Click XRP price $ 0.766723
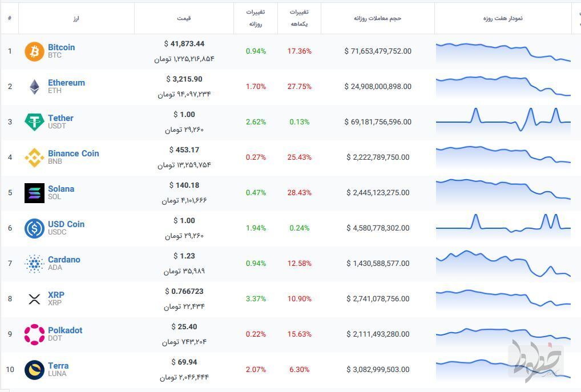Viewport: 581px width, 392px height. tap(184, 291)
